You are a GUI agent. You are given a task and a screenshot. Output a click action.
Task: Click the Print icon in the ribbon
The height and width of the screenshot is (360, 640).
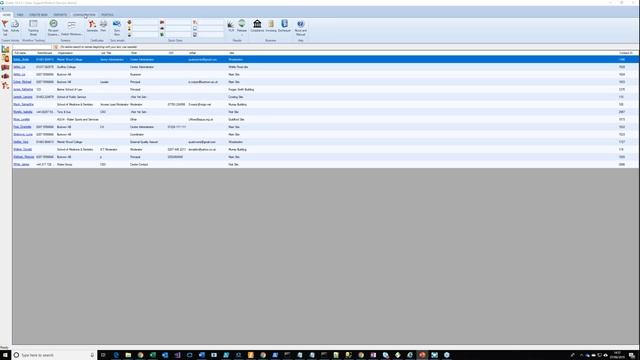(103, 26)
